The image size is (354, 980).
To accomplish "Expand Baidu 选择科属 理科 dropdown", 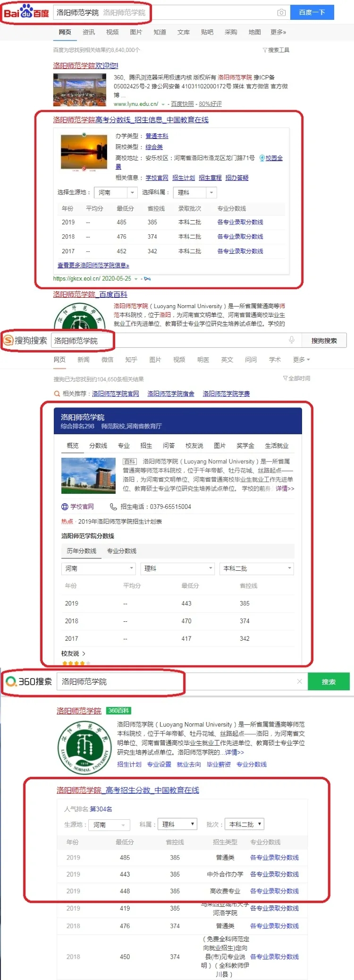I will click(194, 192).
